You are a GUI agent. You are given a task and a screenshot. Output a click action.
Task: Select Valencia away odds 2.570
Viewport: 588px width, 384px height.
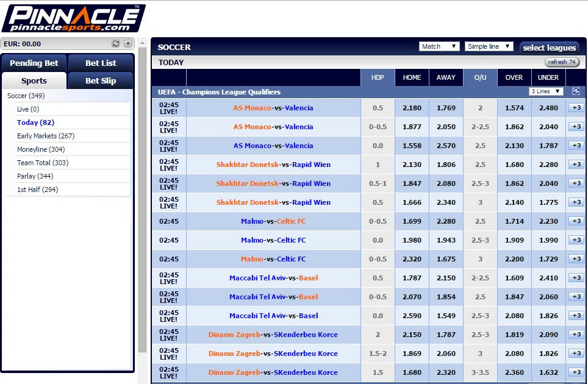[446, 145]
